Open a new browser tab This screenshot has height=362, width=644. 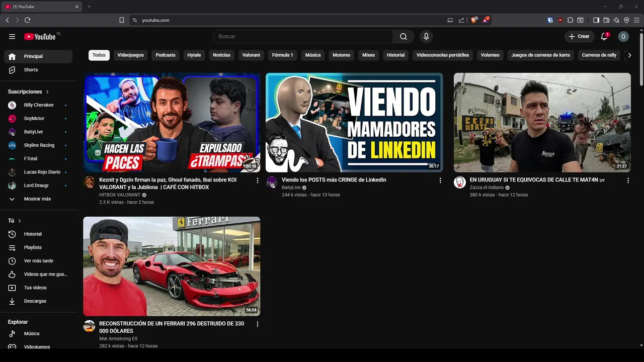coord(89,7)
